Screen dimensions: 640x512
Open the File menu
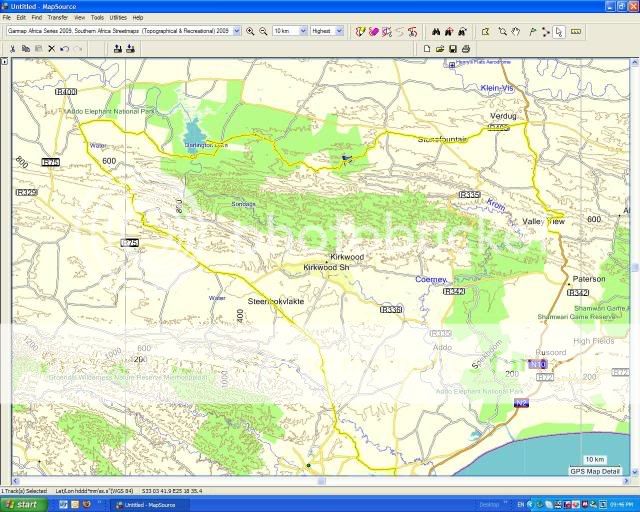[x=7, y=18]
